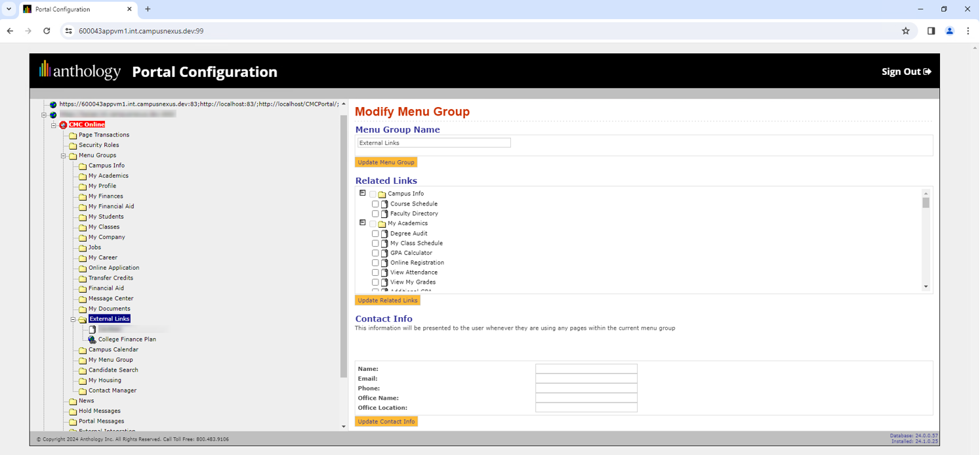Check the Degree Audit checkbox
This screenshot has height=455, width=980.
coord(375,234)
